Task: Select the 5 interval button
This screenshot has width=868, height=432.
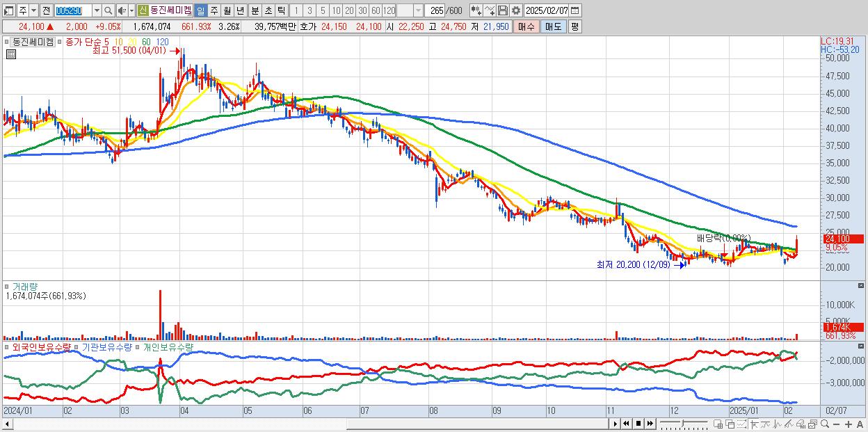Action: point(323,10)
